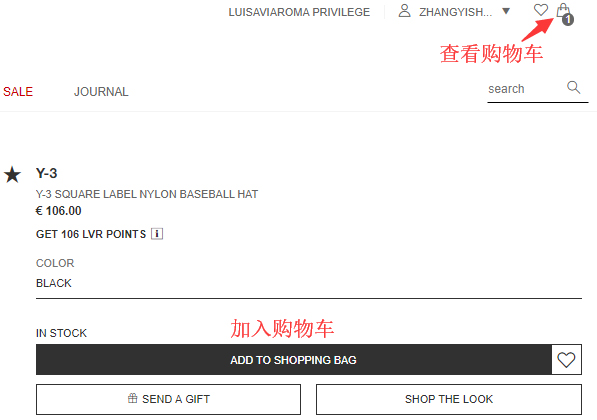The width and height of the screenshot is (597, 420).
Task: Open LVR points info icon
Action: coord(157,233)
